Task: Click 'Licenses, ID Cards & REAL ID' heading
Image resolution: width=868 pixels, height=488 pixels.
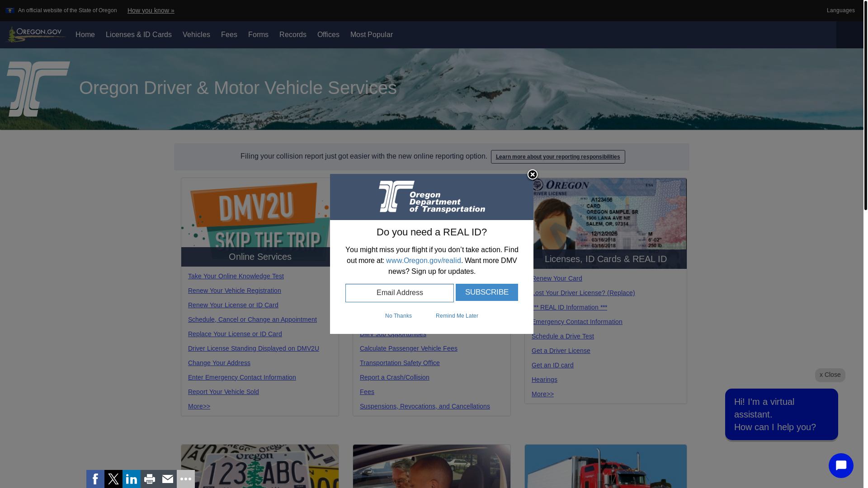Action: tap(606, 259)
